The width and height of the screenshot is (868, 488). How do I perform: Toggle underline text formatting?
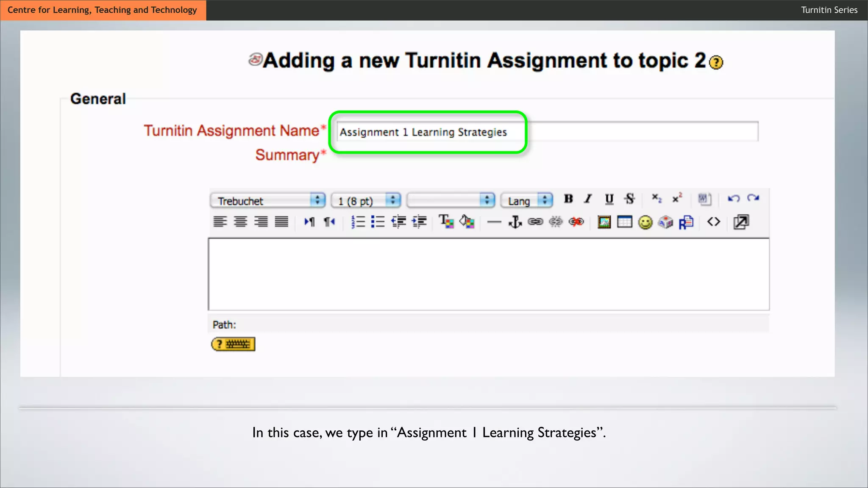[x=609, y=199]
